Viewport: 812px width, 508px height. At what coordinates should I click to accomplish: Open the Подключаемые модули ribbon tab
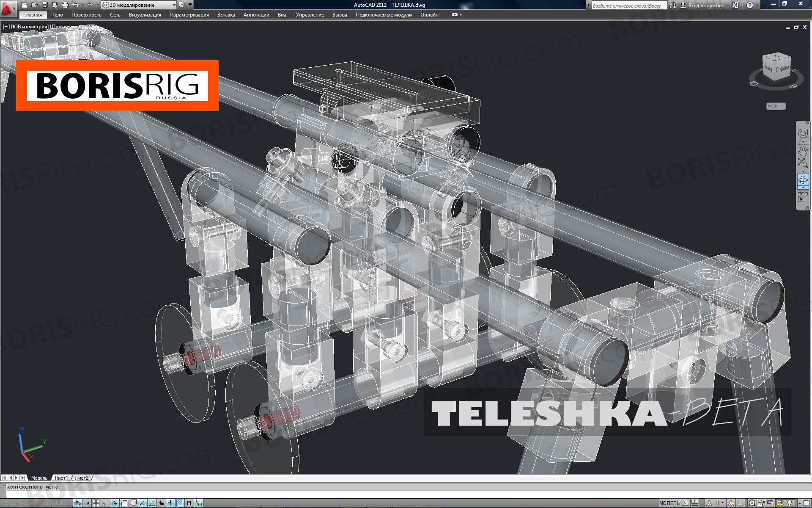coord(384,15)
